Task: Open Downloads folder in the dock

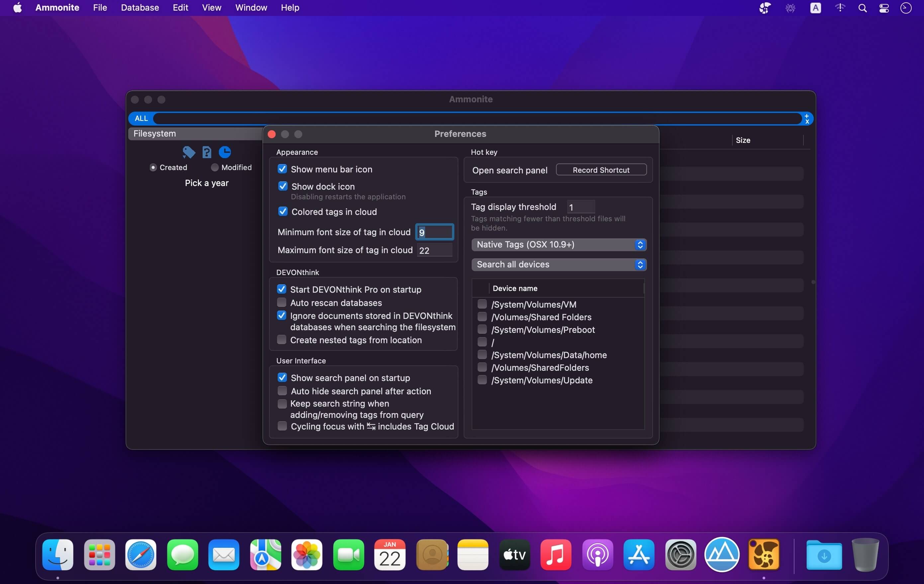Action: (x=824, y=555)
